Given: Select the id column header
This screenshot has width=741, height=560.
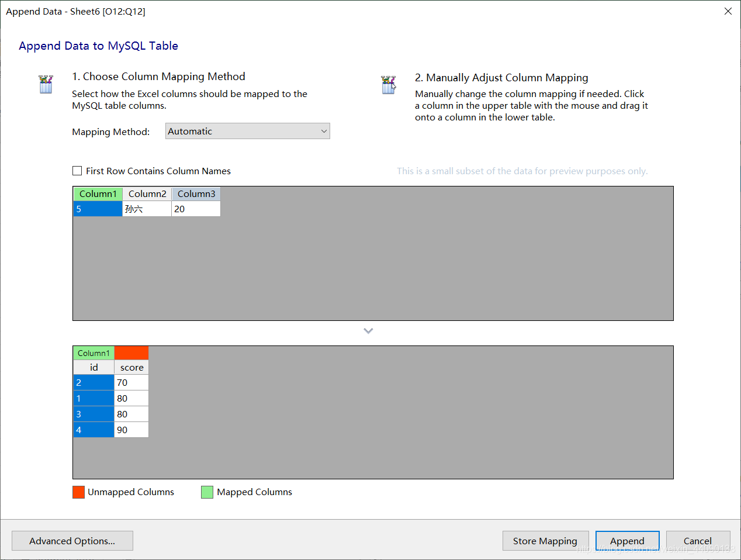Looking at the screenshot, I should coord(94,367).
